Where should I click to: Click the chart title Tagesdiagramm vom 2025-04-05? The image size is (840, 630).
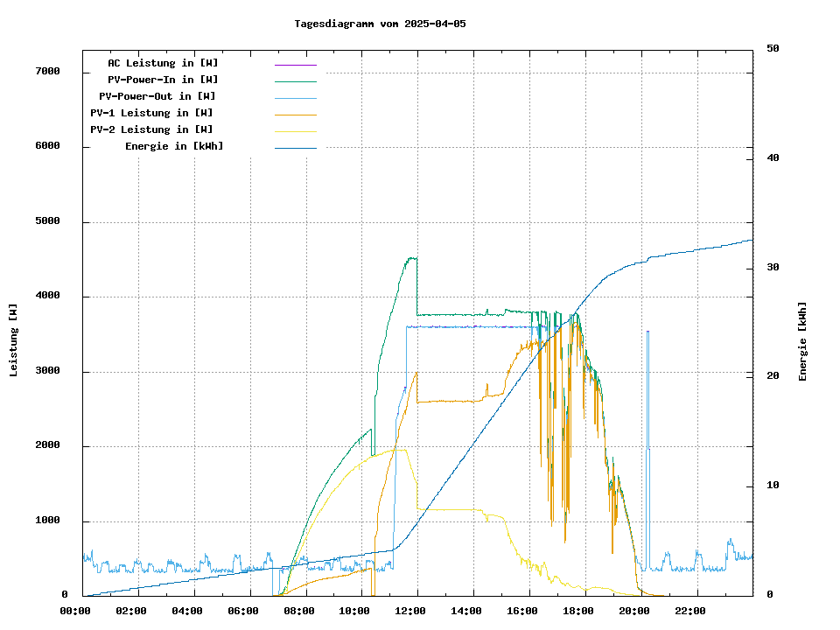click(x=380, y=24)
